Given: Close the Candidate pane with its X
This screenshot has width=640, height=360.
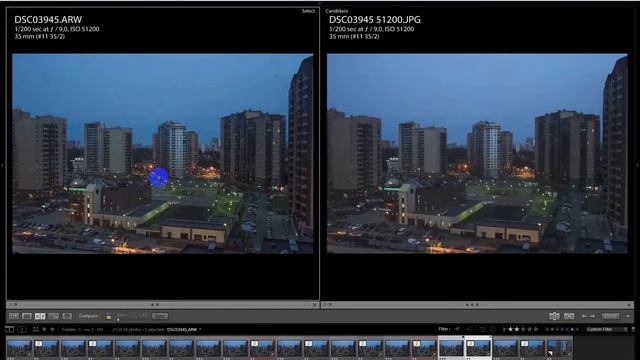Looking at the screenshot, I should (x=629, y=304).
